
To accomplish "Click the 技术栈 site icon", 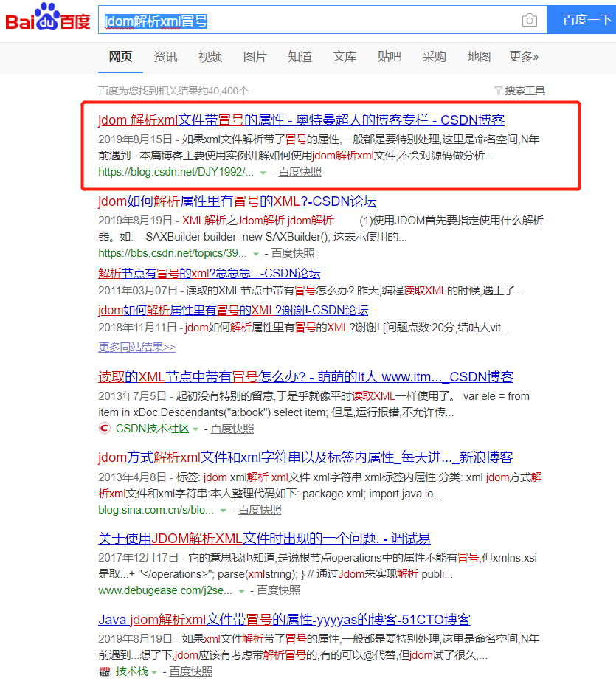I will tap(104, 672).
